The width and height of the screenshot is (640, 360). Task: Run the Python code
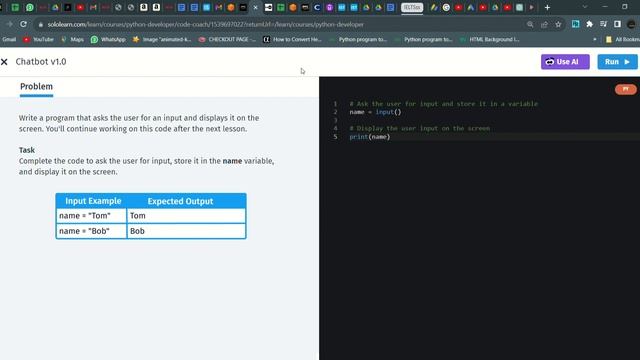[617, 62]
